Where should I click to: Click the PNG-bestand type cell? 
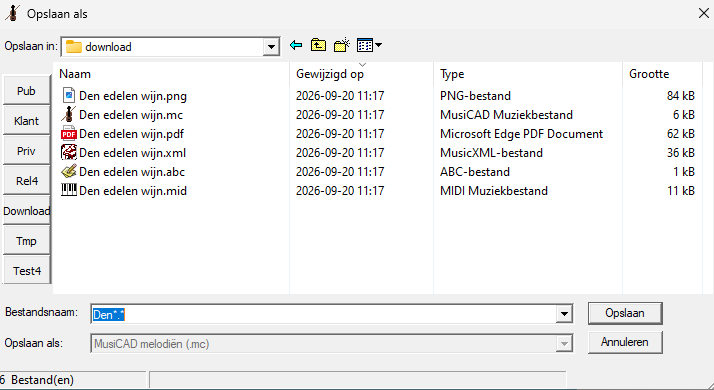pos(475,96)
